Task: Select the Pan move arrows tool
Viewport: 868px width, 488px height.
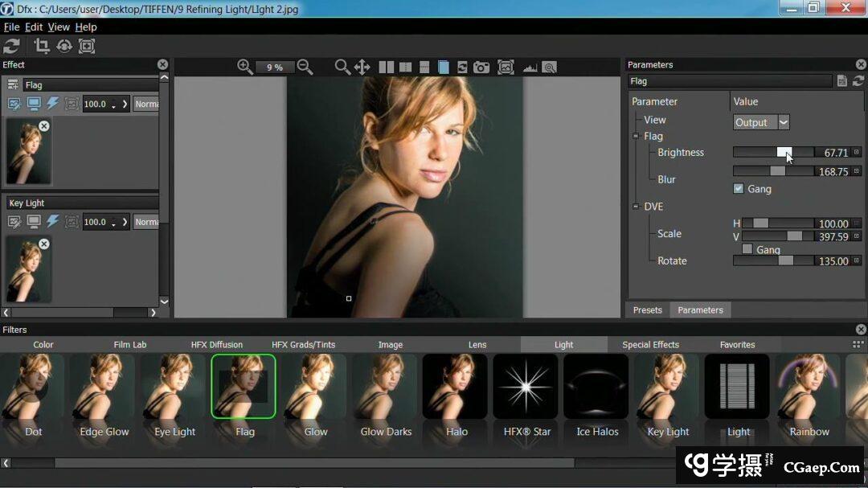Action: point(362,68)
